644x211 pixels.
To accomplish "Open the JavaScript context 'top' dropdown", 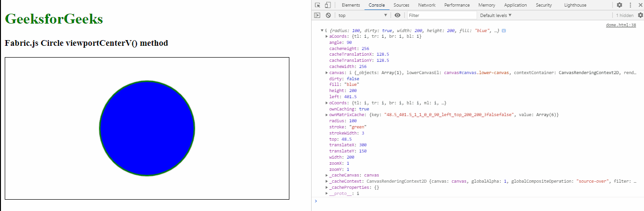I will pos(363,15).
